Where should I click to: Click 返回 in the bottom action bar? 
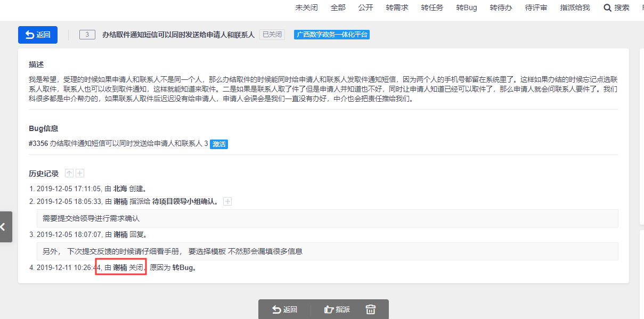(284, 309)
